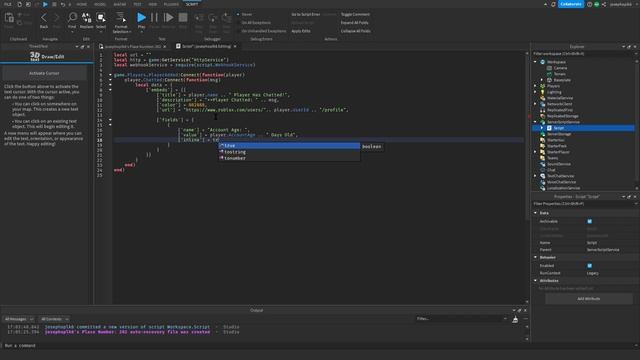Collapse the Workspace tree node
Image resolution: width=640 pixels, height=360 pixels.
pyautogui.click(x=536, y=62)
